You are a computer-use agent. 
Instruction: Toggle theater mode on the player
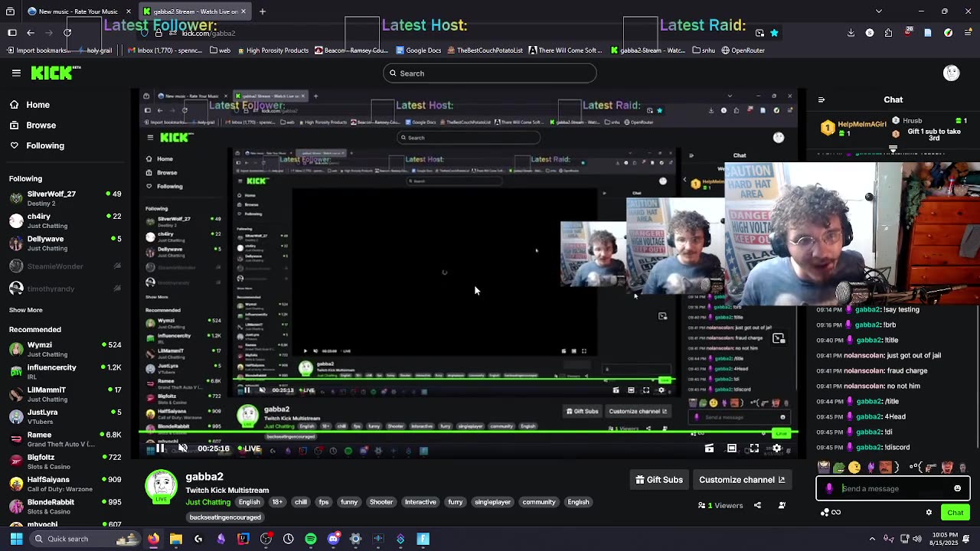pos(732,448)
